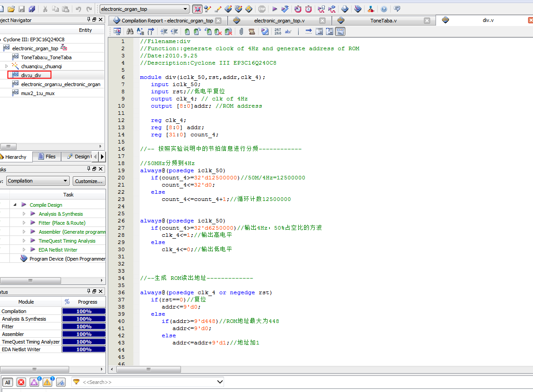Toggle the yellow warning message filter
The image size is (533, 392).
[x=47, y=382]
